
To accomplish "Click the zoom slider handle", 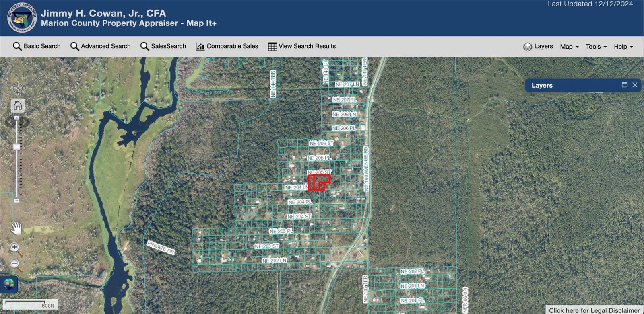I will point(17,147).
